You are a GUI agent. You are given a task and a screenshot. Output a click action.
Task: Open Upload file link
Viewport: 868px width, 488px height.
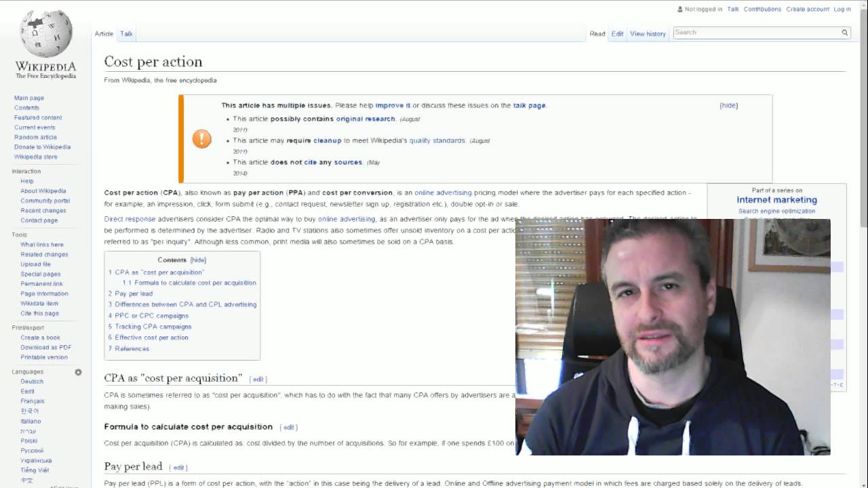click(35, 265)
